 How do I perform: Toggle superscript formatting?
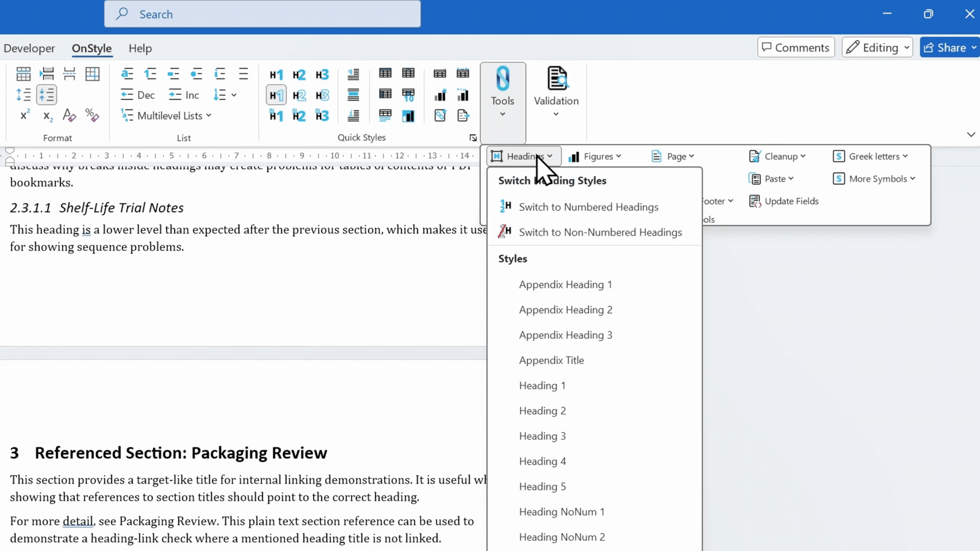click(24, 115)
